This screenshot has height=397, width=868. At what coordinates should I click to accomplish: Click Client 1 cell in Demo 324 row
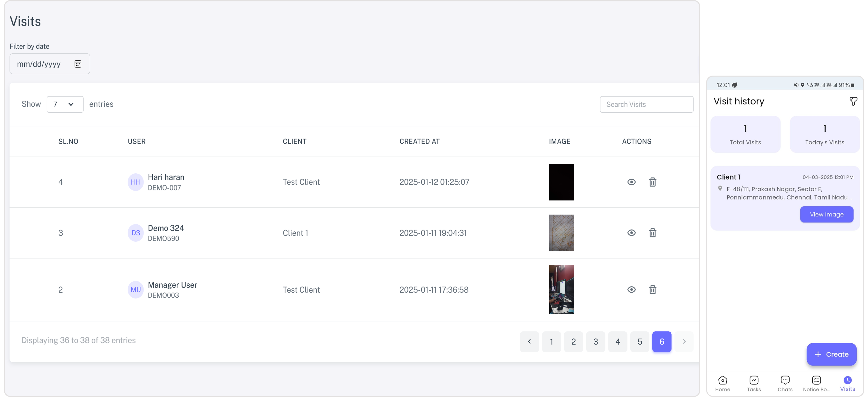point(296,233)
